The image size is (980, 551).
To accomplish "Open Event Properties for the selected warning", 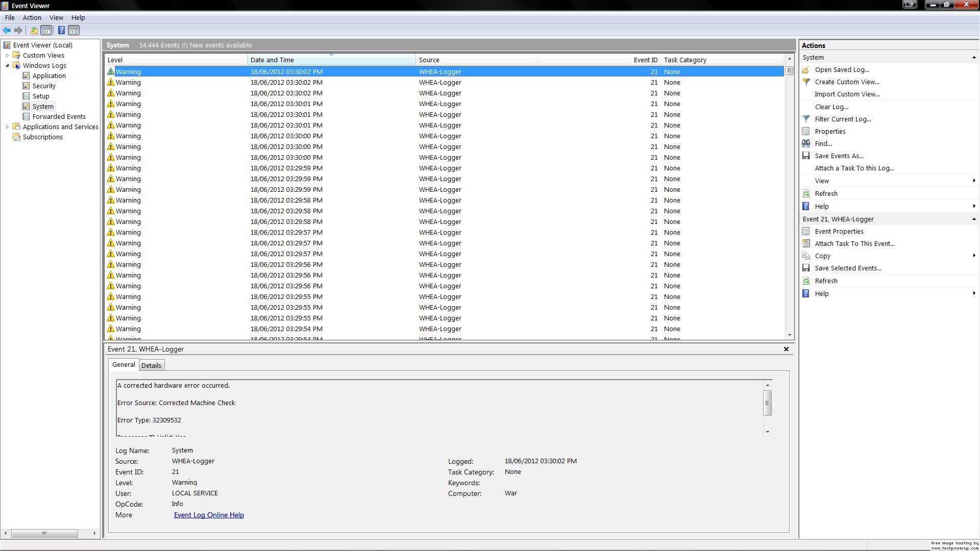I will pos(839,231).
